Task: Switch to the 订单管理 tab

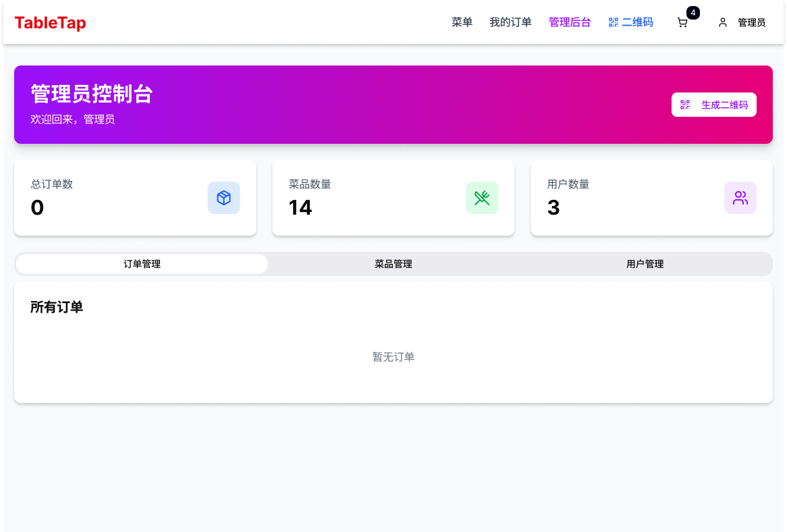Action: pyautogui.click(x=142, y=264)
